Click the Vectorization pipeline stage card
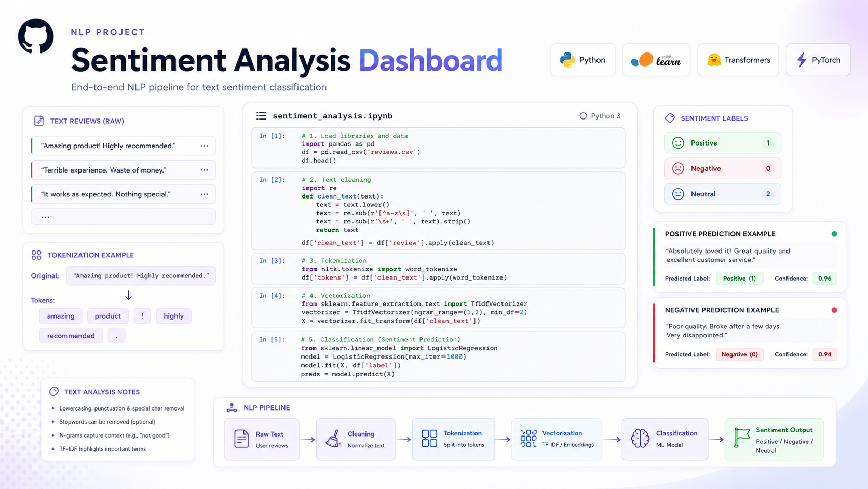This screenshot has height=489, width=868. click(557, 439)
